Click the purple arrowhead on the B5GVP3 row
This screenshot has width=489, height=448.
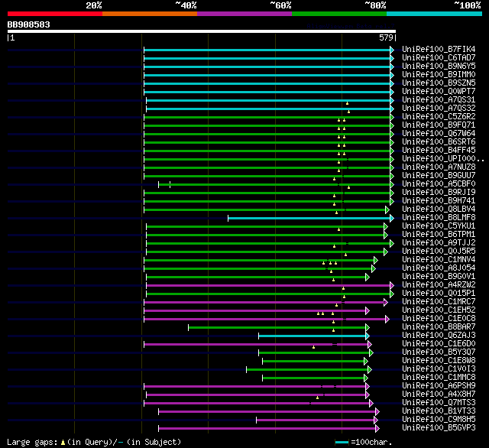coord(377,429)
